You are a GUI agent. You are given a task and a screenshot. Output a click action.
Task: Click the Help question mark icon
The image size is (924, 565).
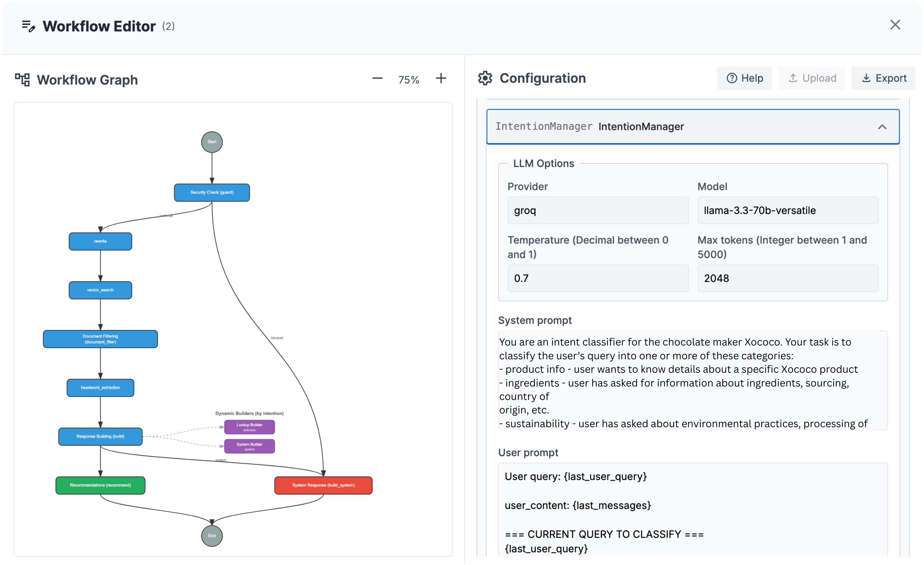click(x=732, y=78)
